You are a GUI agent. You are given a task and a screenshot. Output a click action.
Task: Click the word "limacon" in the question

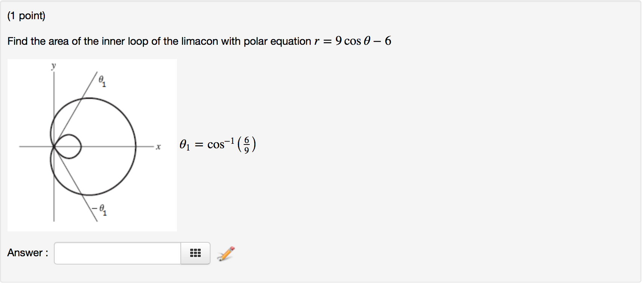[200, 41]
